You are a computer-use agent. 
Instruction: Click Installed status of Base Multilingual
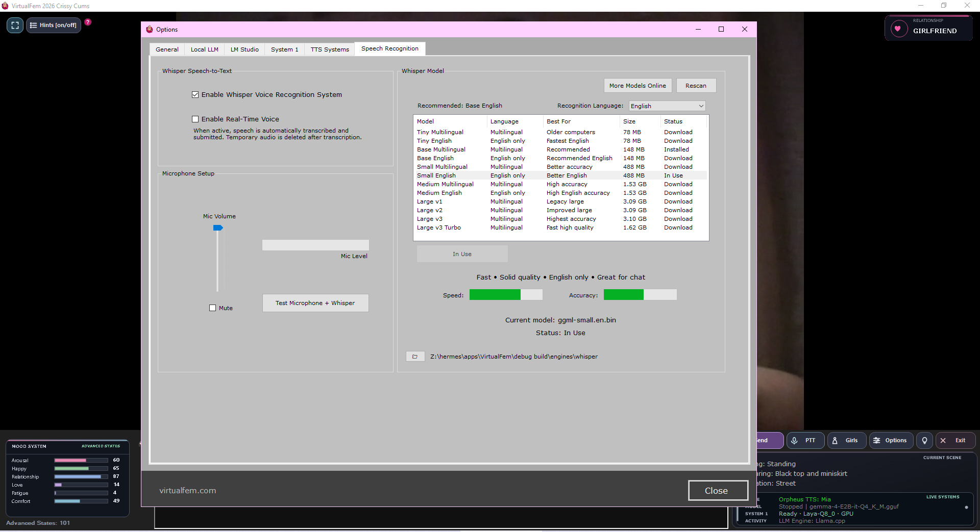[x=676, y=149]
